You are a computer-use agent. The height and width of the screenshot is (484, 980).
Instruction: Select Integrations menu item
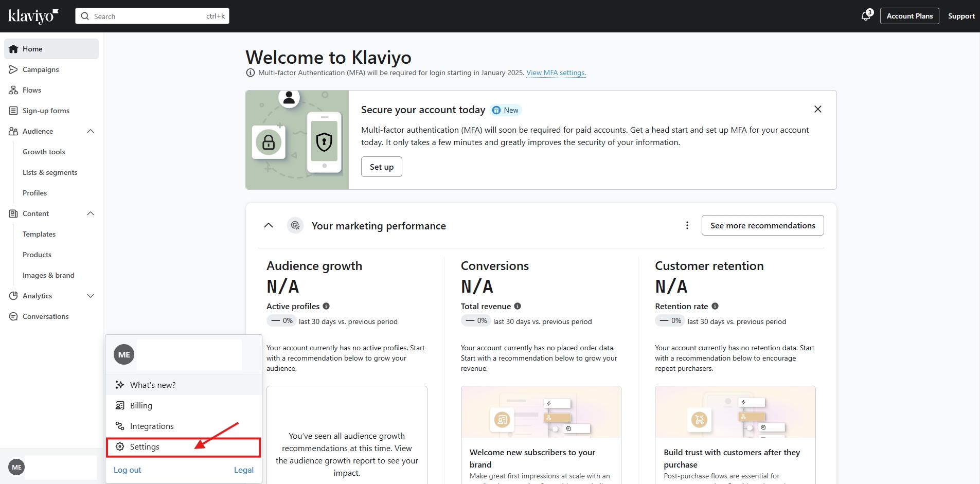(184, 426)
